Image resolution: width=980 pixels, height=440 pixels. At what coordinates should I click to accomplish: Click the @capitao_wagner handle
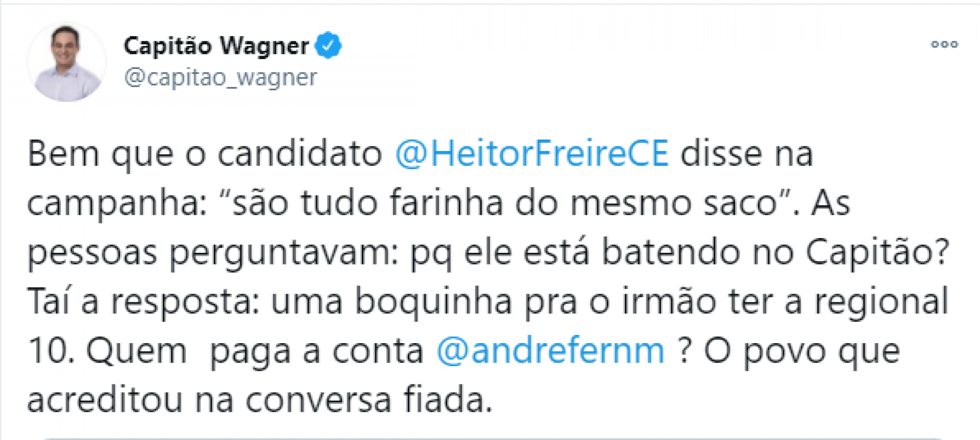220,77
